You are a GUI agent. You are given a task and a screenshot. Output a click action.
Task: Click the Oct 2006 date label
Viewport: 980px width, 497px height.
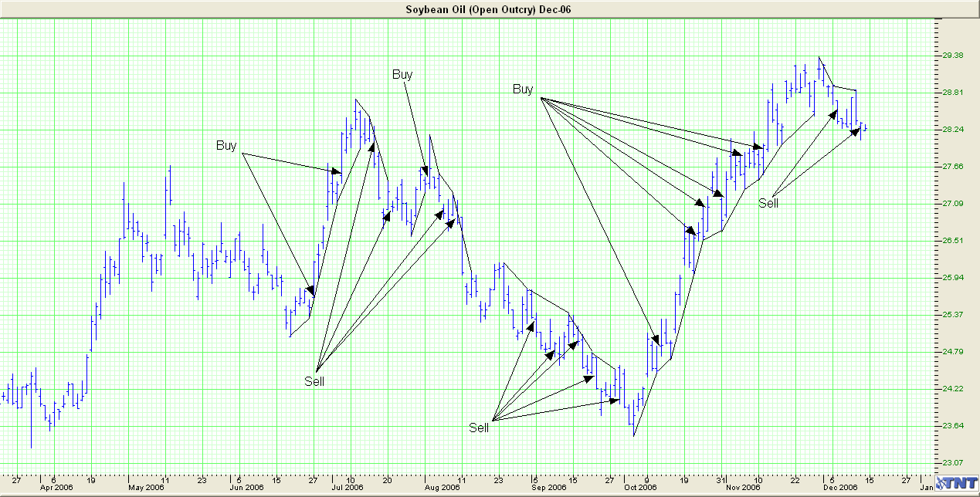pos(640,488)
